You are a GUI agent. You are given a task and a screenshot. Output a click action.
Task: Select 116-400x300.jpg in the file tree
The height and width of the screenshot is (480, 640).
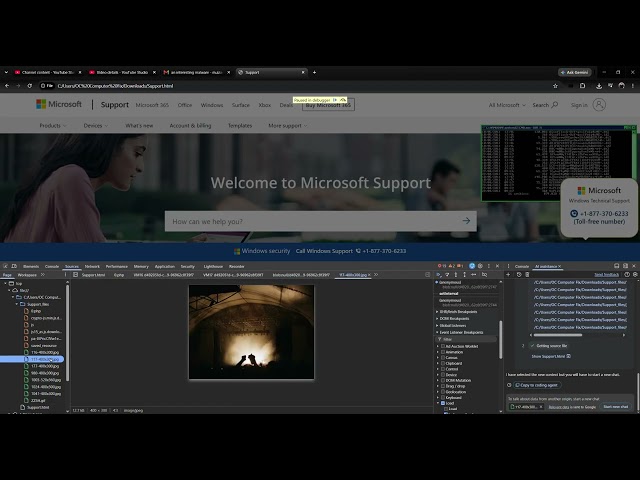pos(45,352)
